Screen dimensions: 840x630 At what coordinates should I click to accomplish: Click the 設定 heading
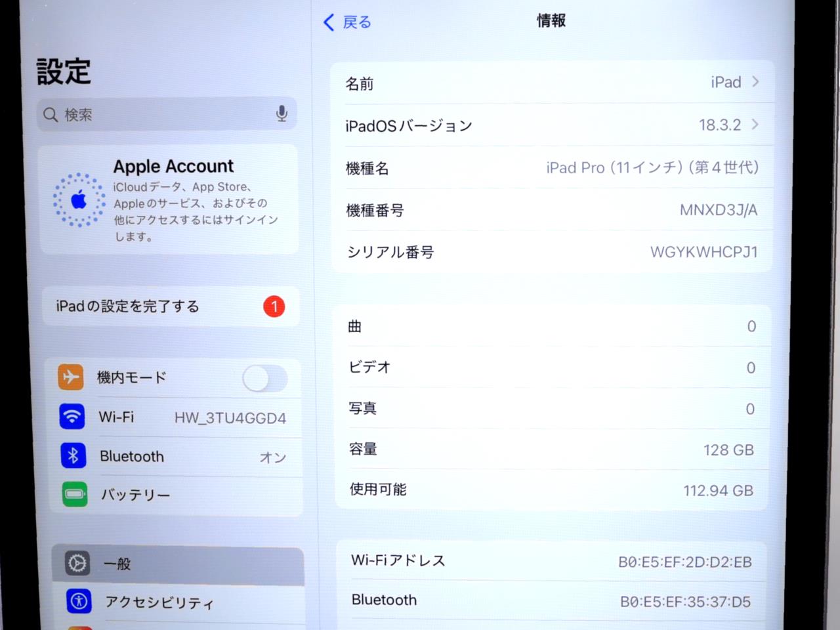pos(64,72)
